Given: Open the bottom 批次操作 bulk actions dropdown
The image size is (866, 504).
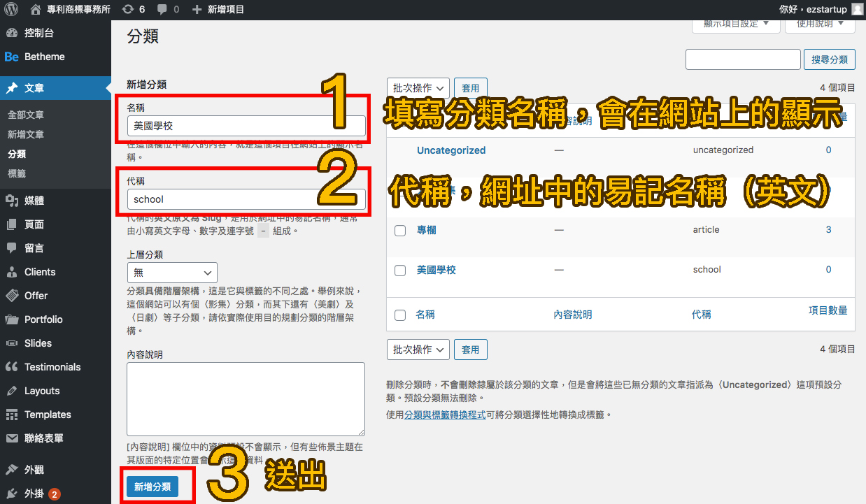Looking at the screenshot, I should coord(418,350).
